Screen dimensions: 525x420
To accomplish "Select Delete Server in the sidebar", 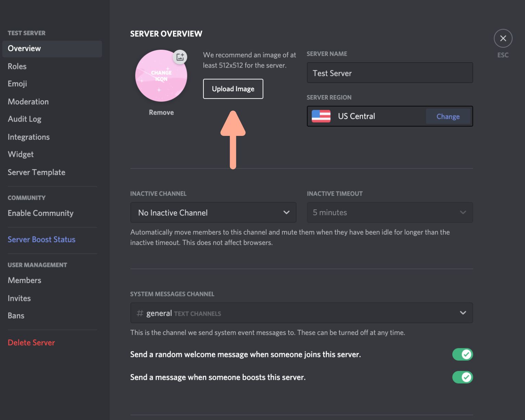I will (x=31, y=343).
